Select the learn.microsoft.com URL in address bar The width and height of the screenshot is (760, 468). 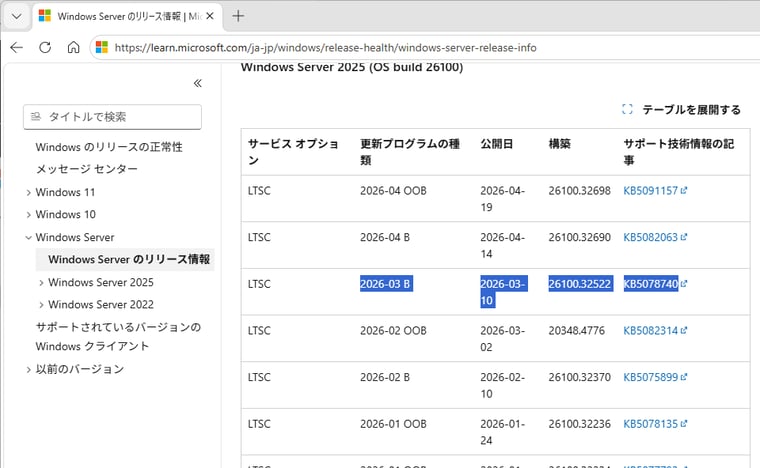(x=325, y=47)
